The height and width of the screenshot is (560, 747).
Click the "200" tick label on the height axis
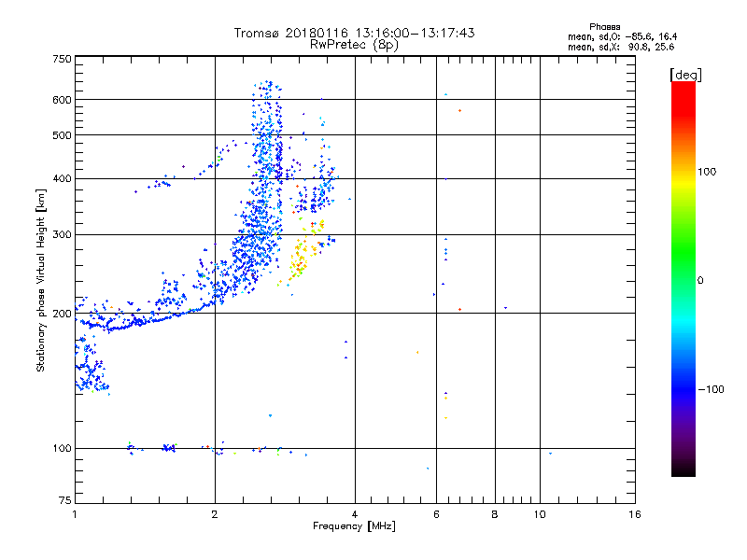[x=62, y=314]
